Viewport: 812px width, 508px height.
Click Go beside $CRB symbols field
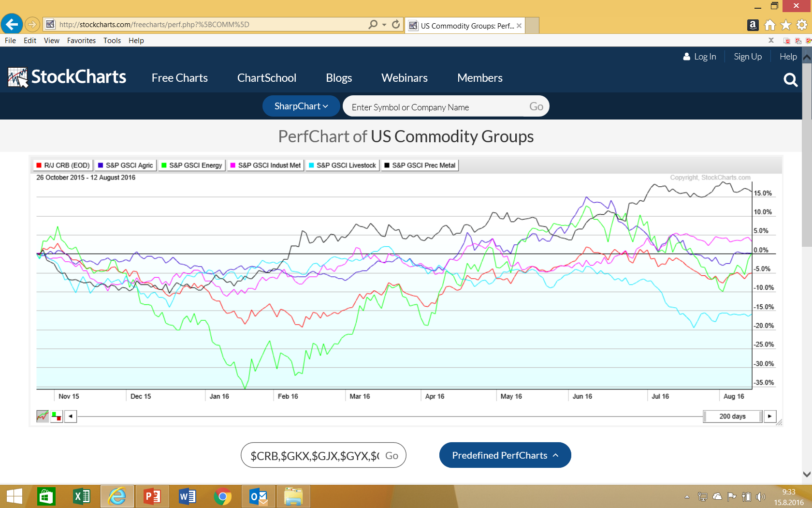coord(391,456)
